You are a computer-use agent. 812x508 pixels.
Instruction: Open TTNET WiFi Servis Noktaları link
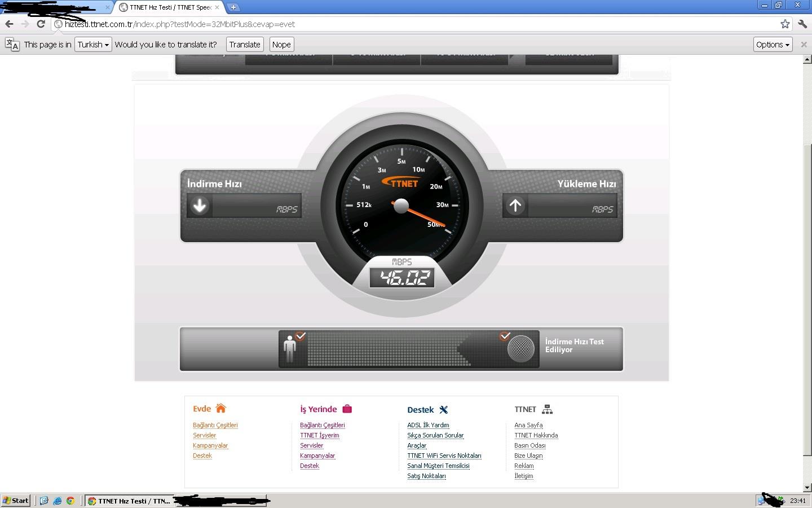coord(444,456)
